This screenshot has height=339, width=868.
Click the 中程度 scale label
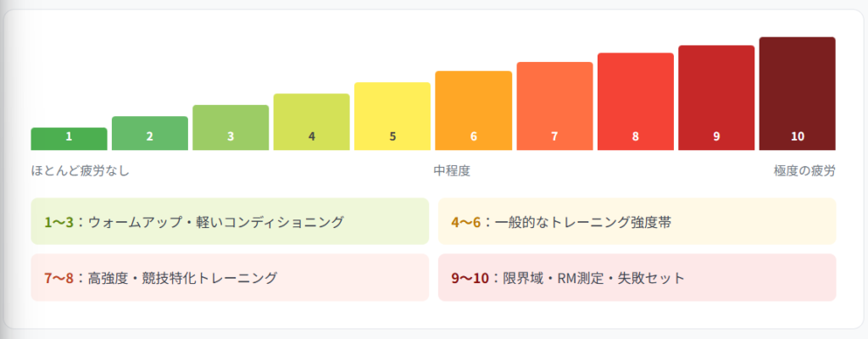click(453, 170)
